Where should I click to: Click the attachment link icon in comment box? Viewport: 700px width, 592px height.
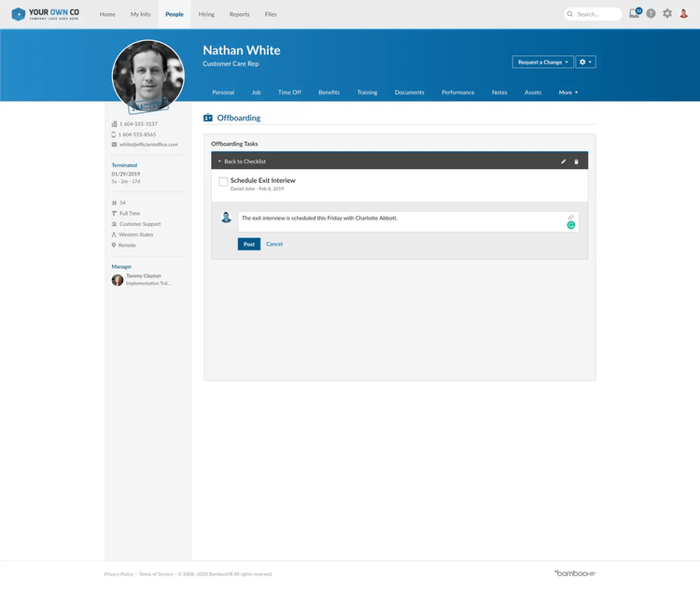coord(570,218)
